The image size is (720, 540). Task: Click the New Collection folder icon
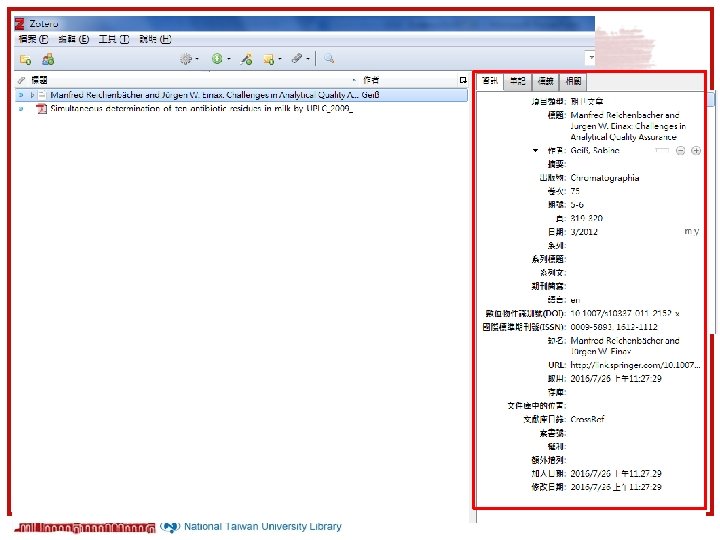point(25,59)
